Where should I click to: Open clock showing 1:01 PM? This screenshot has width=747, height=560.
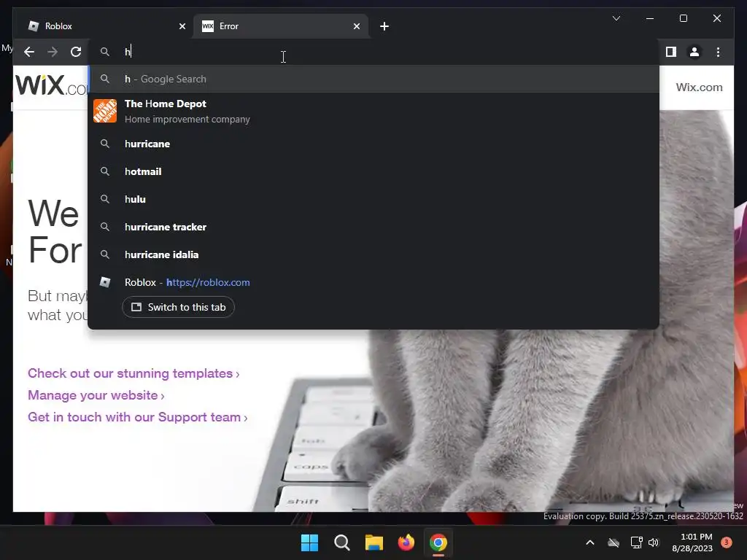692,542
